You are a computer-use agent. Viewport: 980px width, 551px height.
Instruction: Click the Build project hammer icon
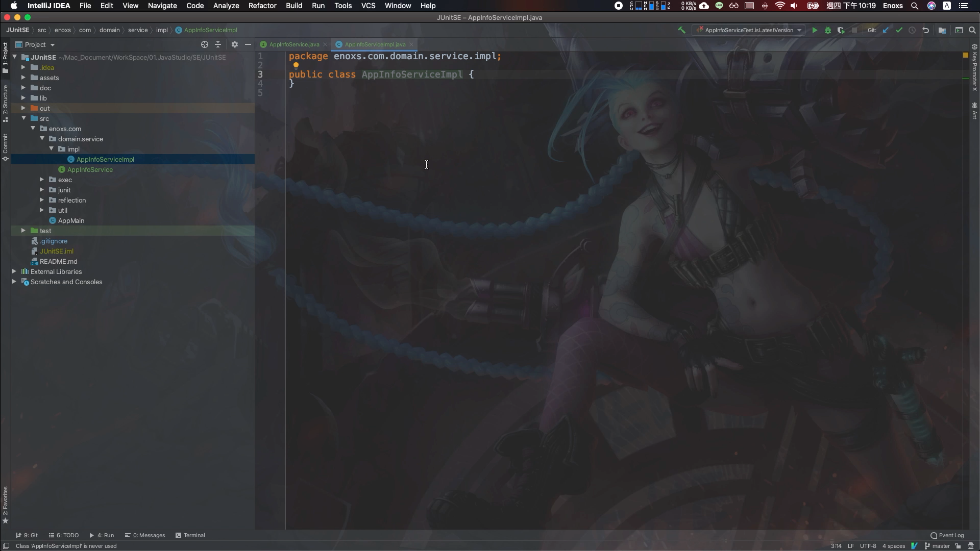[681, 30]
